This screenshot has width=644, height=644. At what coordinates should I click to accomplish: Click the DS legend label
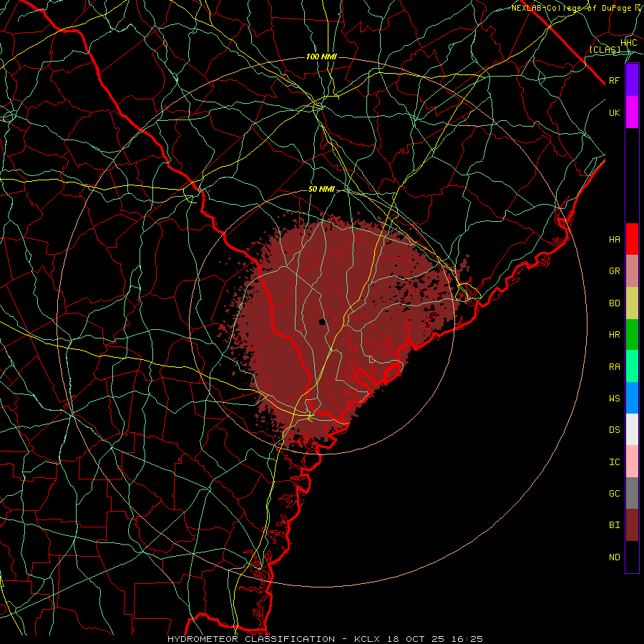coord(614,430)
